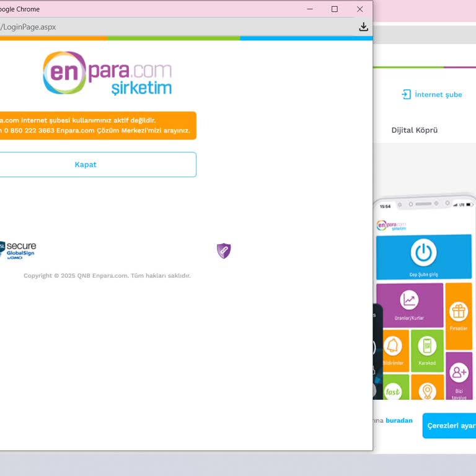This screenshot has height=476, width=476.
Task: Minimize the Chrome popup window
Action: 310,9
